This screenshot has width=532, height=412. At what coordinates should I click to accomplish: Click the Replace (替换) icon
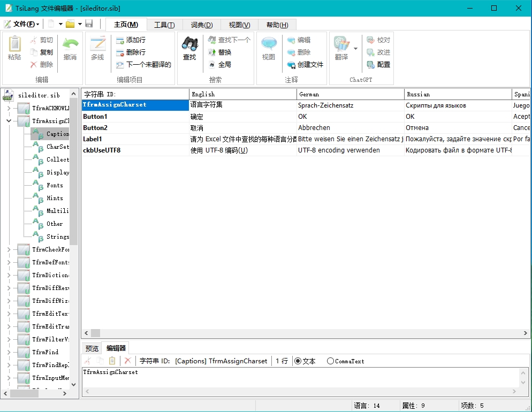(x=212, y=52)
